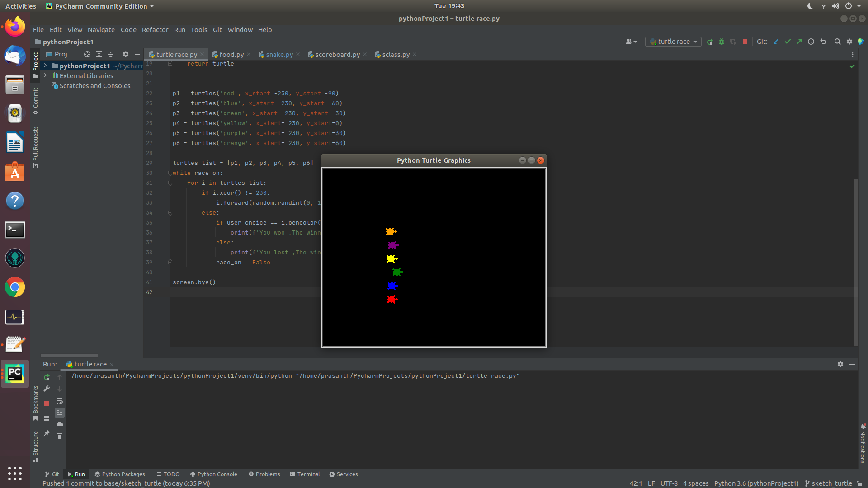This screenshot has height=488, width=868.
Task: Toggle scroll to end in Run console
Action: (60, 413)
